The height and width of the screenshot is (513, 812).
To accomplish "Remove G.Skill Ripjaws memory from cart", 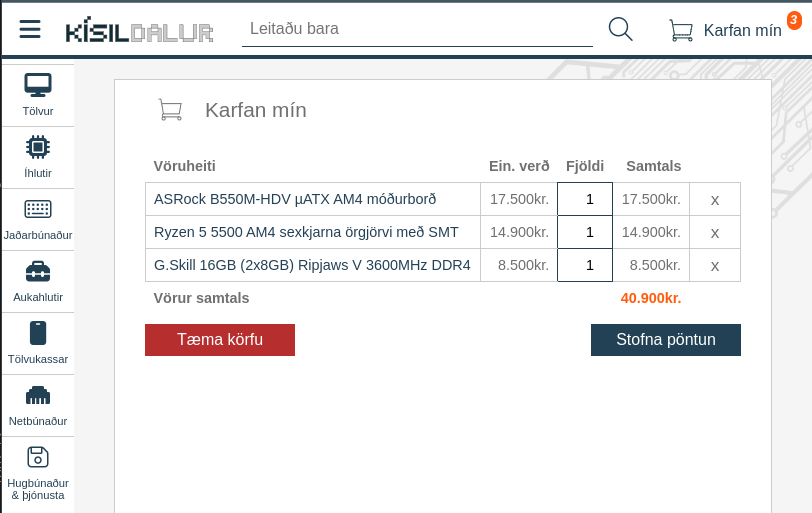I will coord(715,266).
